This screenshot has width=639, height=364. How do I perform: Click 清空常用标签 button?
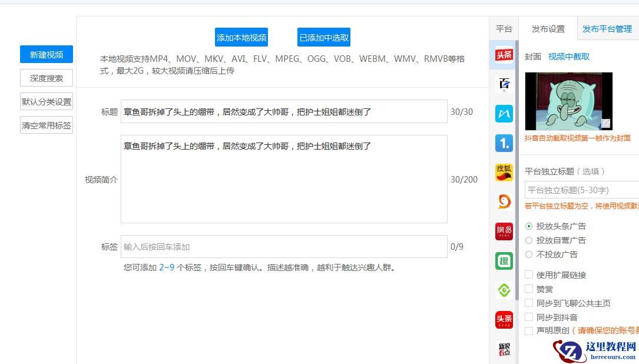47,125
